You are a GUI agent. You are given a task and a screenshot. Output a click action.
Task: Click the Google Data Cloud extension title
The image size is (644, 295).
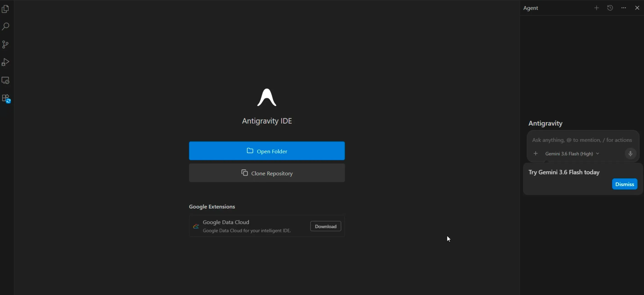(226, 222)
